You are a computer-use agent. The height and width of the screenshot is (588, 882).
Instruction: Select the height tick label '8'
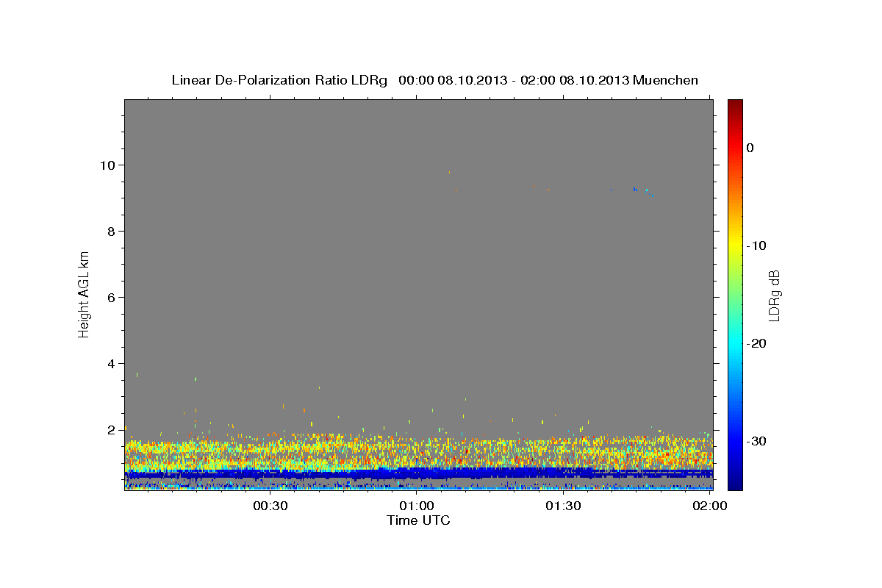point(113,231)
